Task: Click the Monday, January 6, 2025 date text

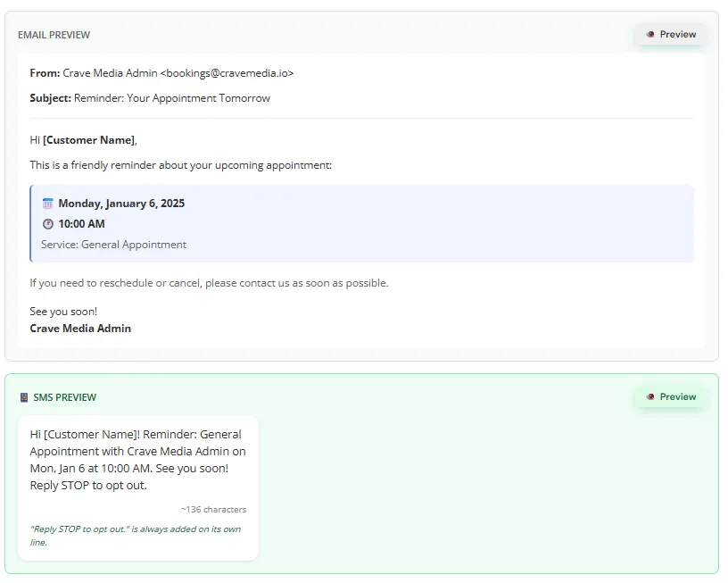Action: pos(120,203)
